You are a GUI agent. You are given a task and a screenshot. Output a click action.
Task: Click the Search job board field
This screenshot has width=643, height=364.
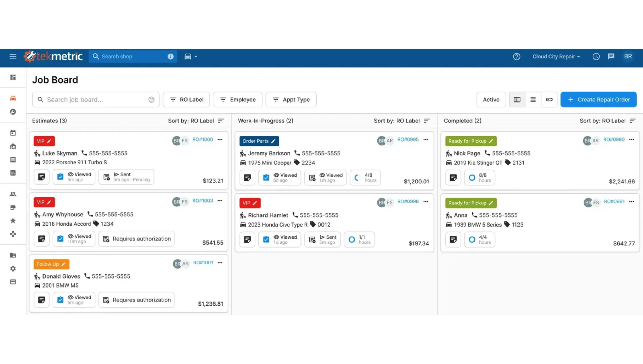coord(95,100)
